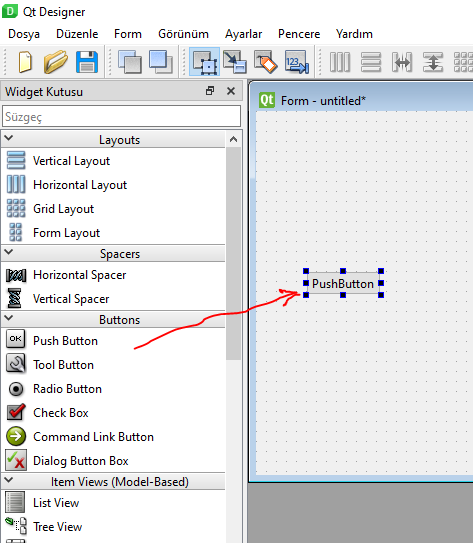Open the Ayarlar menu

click(243, 34)
